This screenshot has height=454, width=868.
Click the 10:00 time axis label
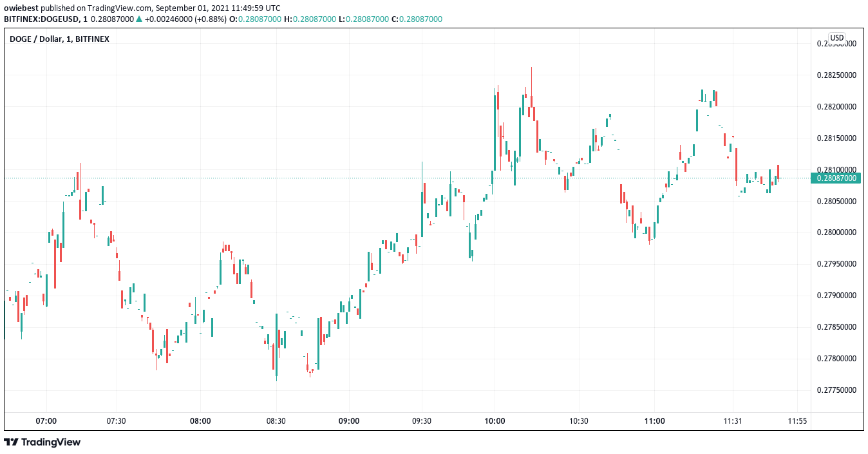[495, 421]
